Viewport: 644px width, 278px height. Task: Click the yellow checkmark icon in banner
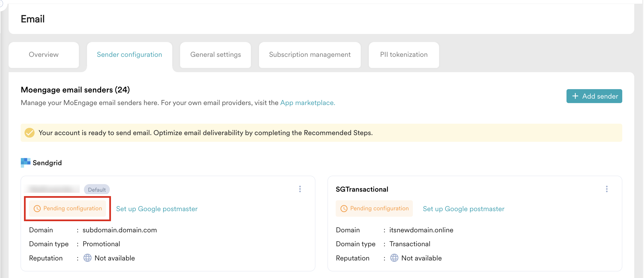[30, 133]
